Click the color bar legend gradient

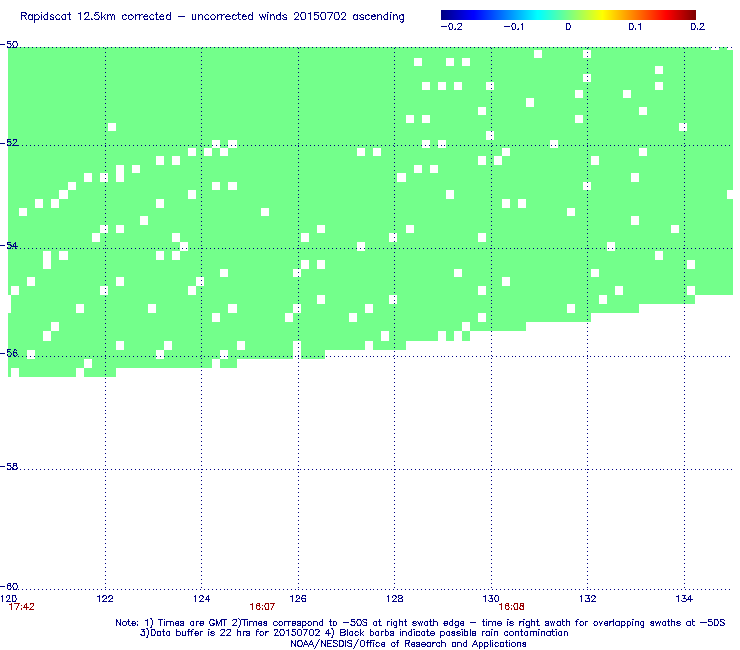[x=568, y=15]
